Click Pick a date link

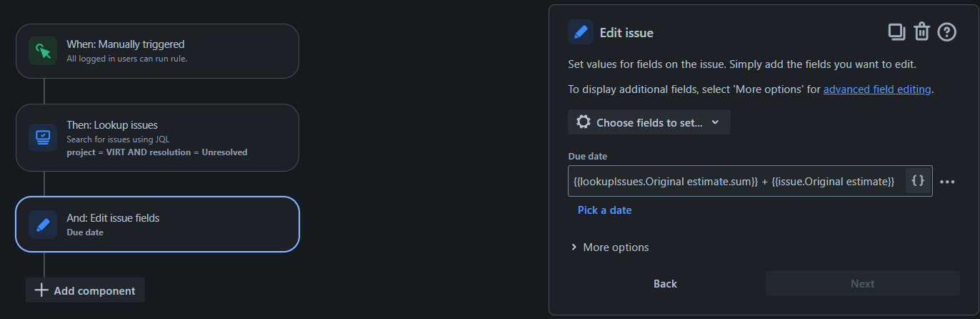pos(604,210)
